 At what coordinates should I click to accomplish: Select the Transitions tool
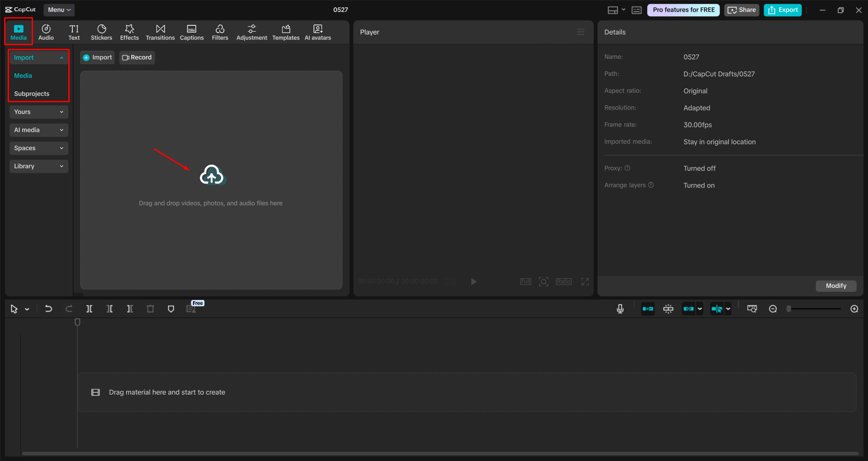click(x=160, y=32)
